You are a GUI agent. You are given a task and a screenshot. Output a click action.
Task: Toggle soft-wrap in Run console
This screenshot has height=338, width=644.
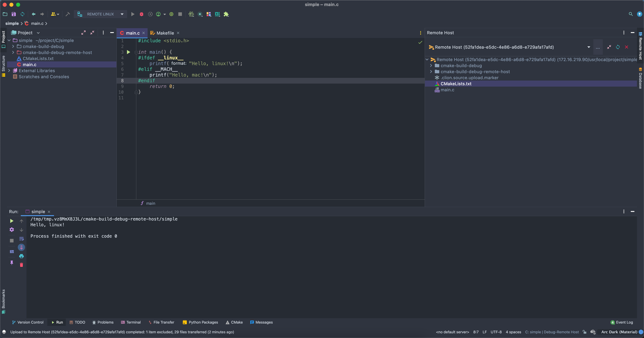pos(21,239)
